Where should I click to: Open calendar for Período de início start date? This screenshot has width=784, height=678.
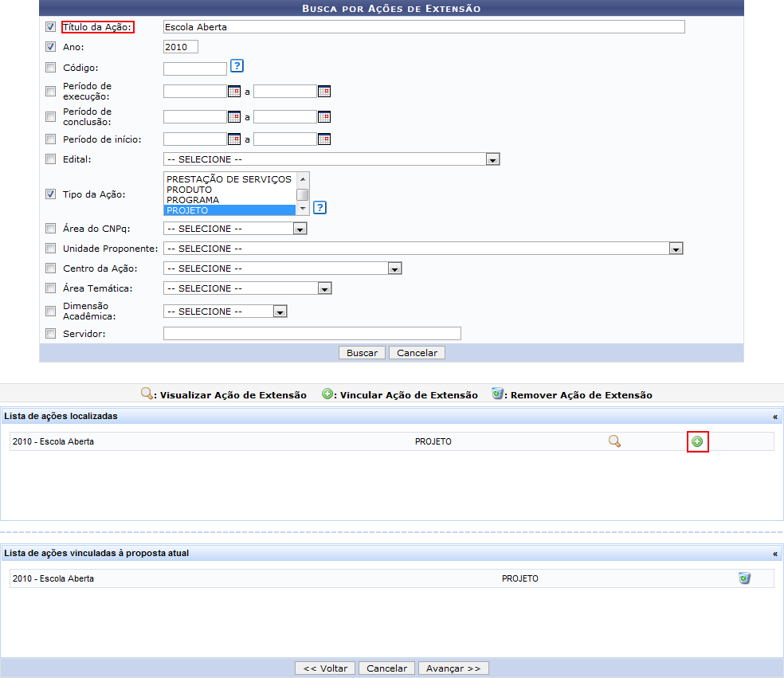234,139
